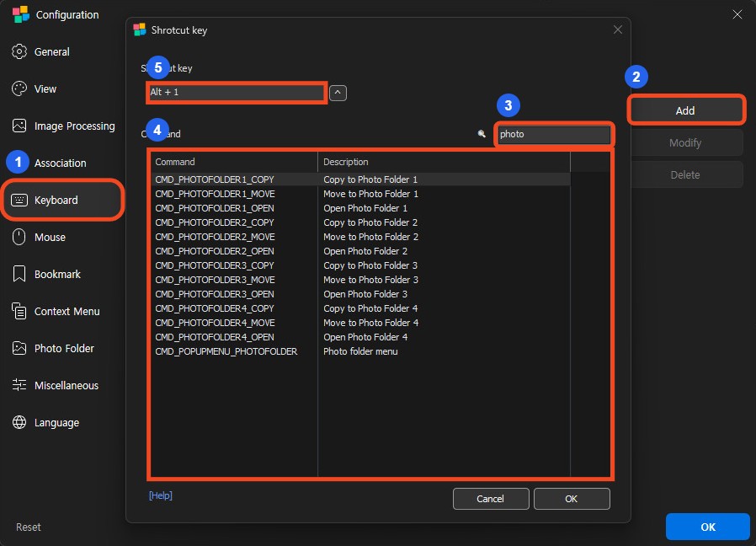756x546 pixels.
Task: Click the Configuration window logo icon
Action: click(x=21, y=14)
